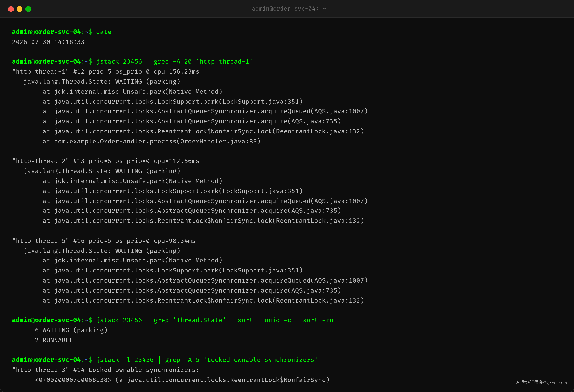574x392 pixels.
Task: Click the 6 WAITING (parking) count line
Action: [71, 330]
